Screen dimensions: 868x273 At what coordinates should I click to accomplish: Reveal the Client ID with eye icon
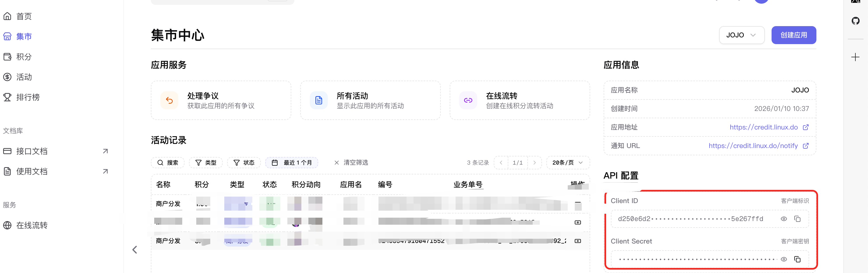[x=784, y=219]
